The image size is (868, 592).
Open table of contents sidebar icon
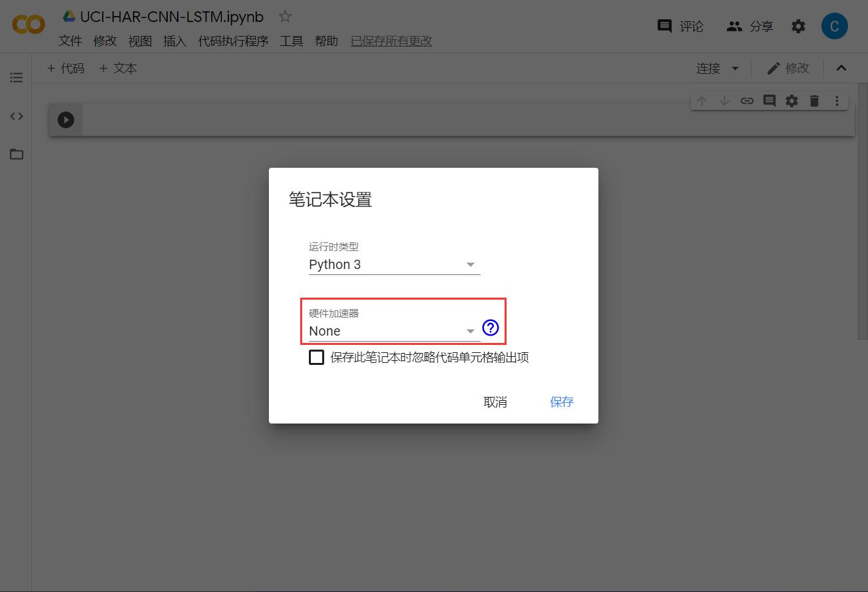pyautogui.click(x=17, y=78)
